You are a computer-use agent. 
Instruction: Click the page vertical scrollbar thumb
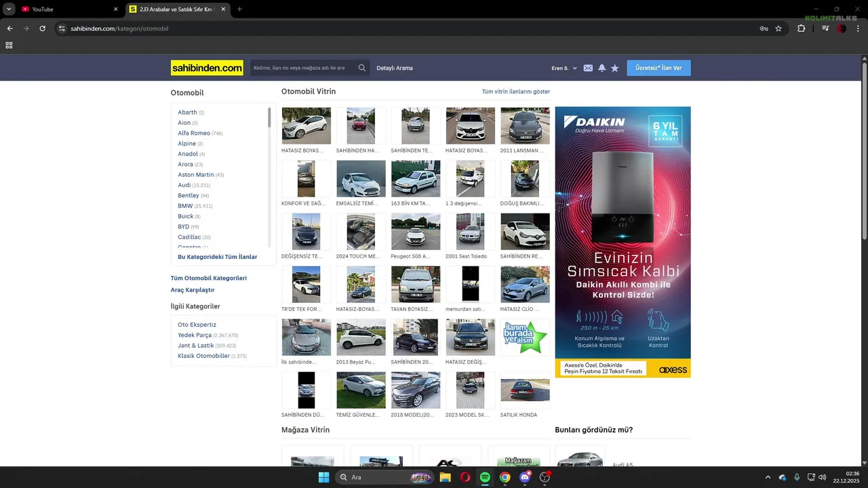coord(865,149)
